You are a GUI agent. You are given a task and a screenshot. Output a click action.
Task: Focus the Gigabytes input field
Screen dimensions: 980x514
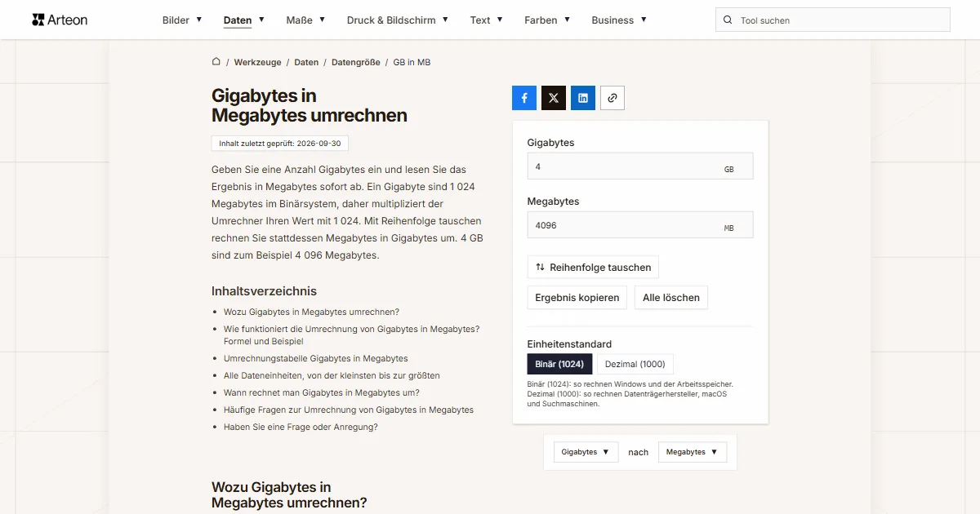point(640,166)
